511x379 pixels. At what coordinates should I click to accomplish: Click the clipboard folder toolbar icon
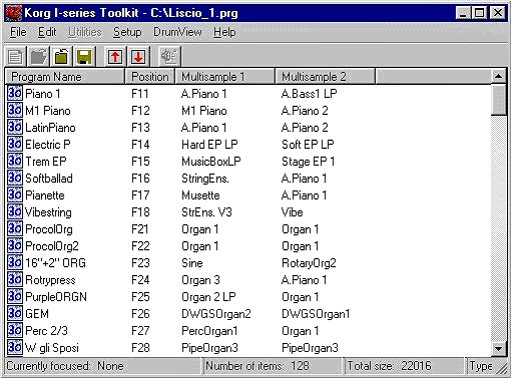tap(61, 56)
